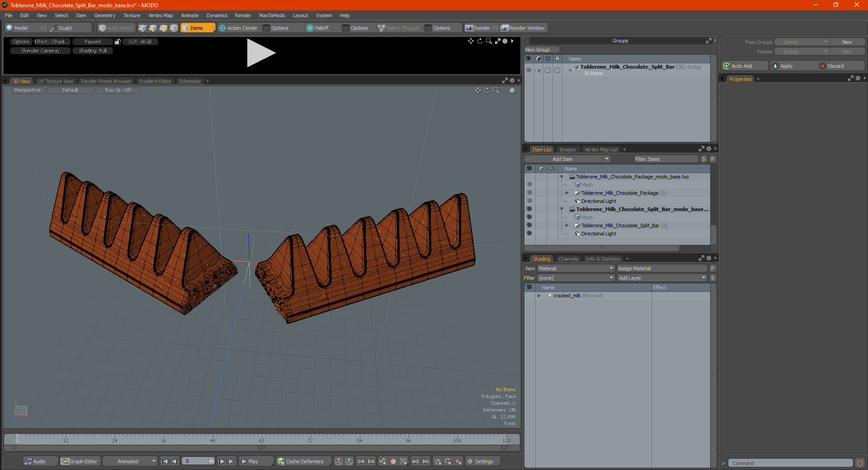The image size is (868, 470).
Task: Toggle Falloff Options checkbox
Action: [346, 28]
